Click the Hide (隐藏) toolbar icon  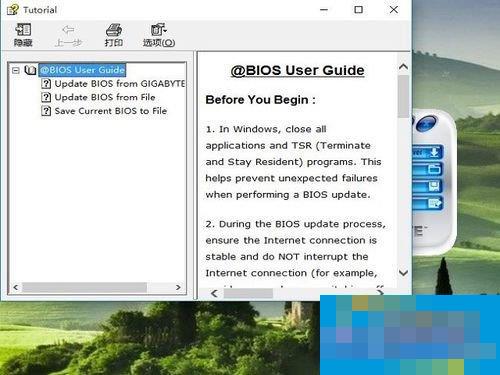(23, 35)
